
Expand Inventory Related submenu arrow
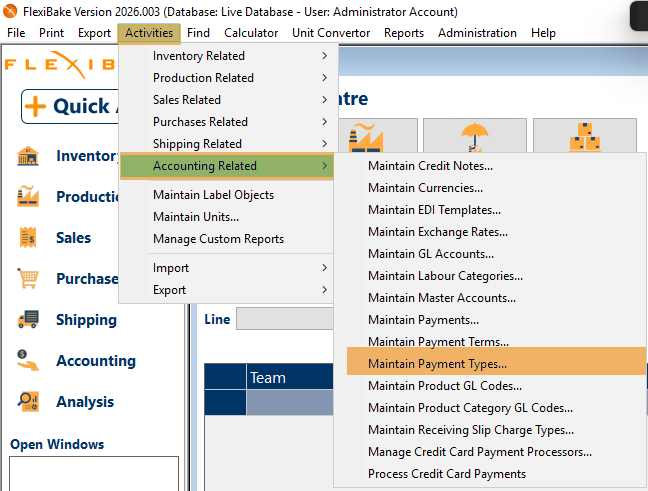pyautogui.click(x=324, y=55)
